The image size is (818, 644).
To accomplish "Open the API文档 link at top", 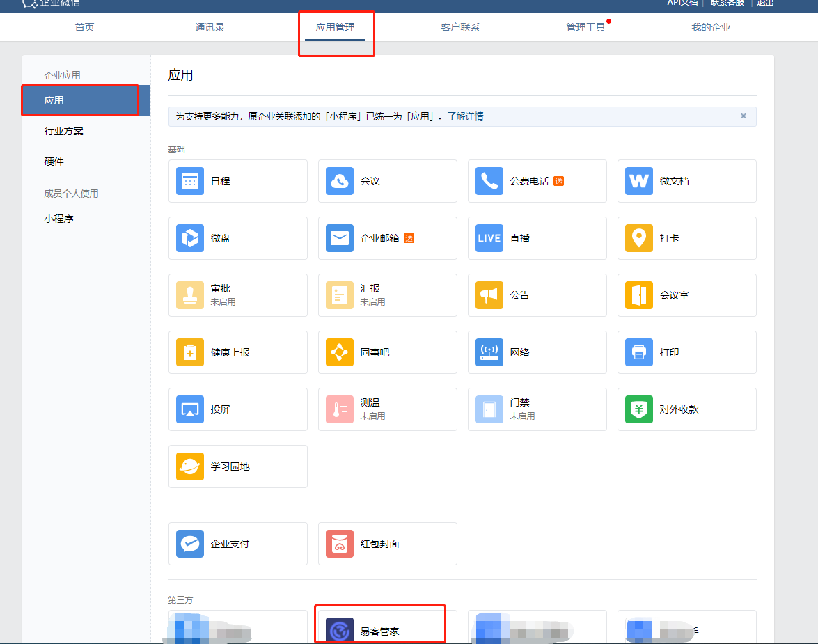I will [682, 3].
